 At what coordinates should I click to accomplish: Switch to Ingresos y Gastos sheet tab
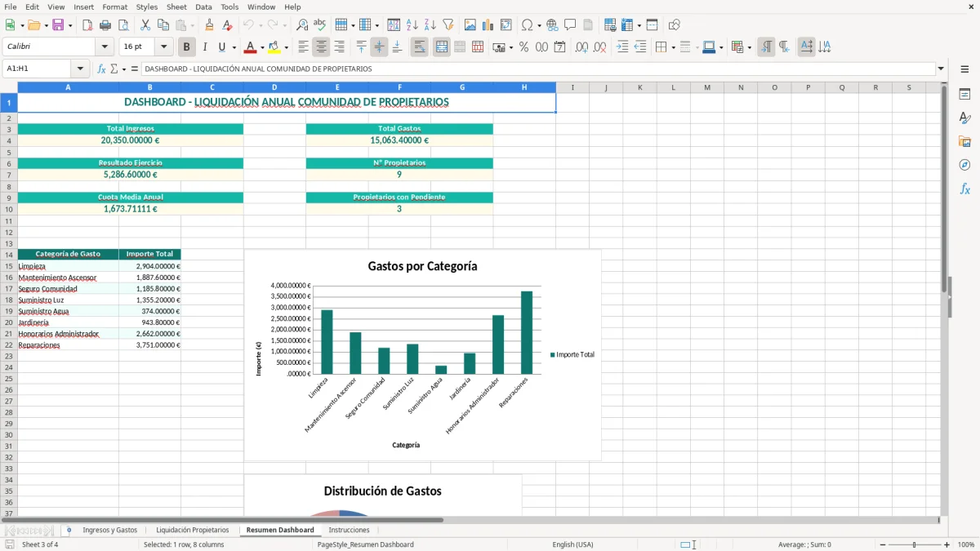(109, 530)
